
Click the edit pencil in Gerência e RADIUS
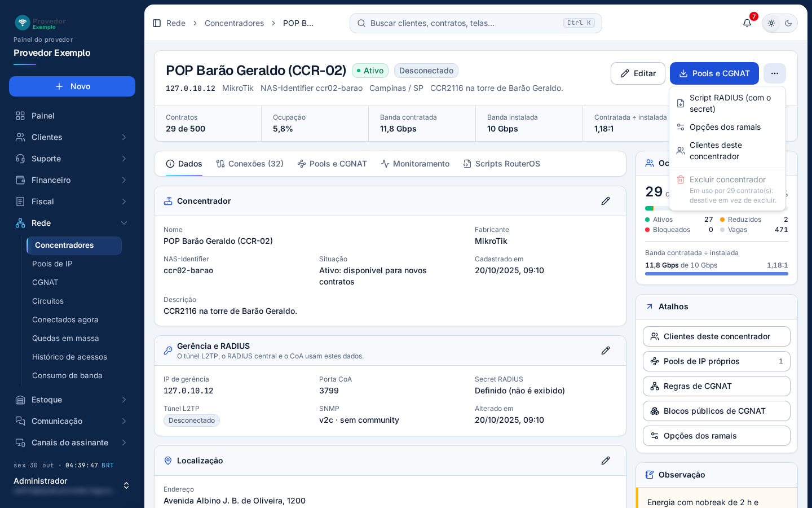(x=606, y=351)
